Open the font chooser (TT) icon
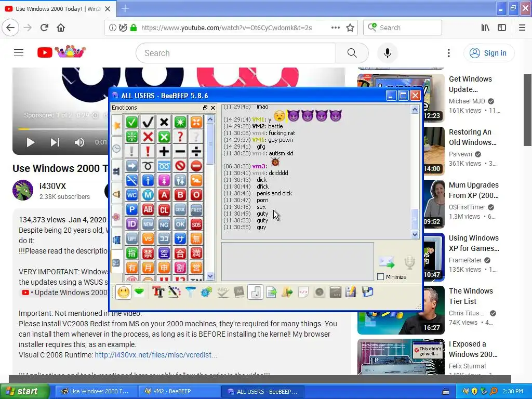The height and width of the screenshot is (399, 532). tap(158, 292)
